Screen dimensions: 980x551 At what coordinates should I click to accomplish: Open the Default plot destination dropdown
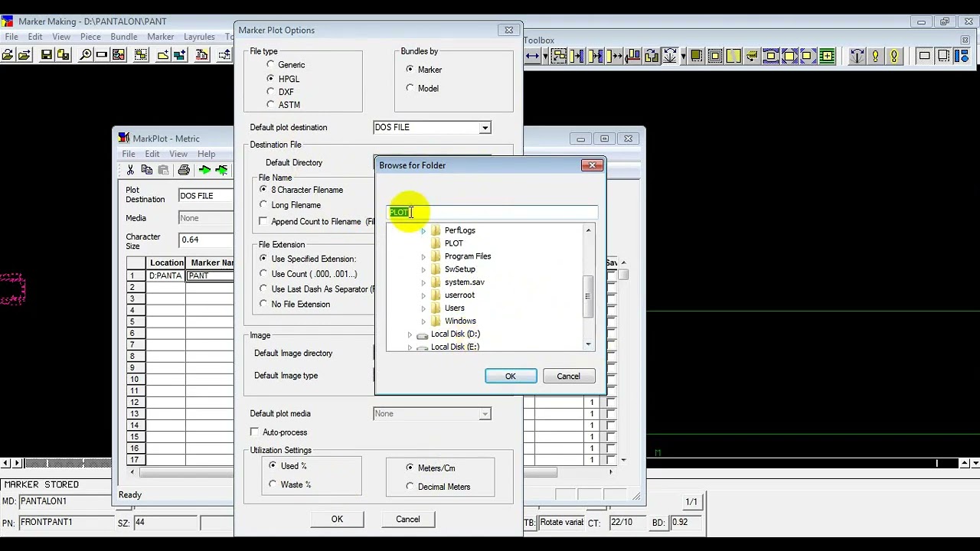point(485,128)
